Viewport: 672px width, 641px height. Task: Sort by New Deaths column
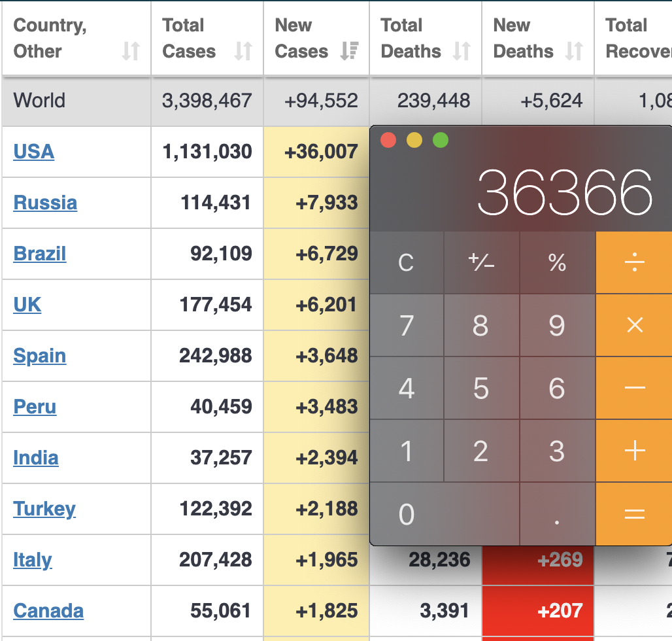tap(574, 51)
